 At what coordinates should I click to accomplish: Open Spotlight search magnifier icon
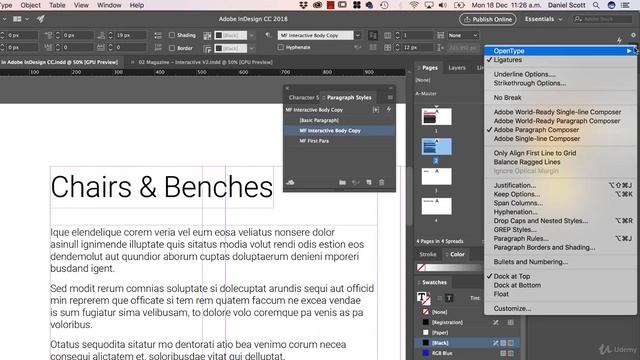[596, 5]
